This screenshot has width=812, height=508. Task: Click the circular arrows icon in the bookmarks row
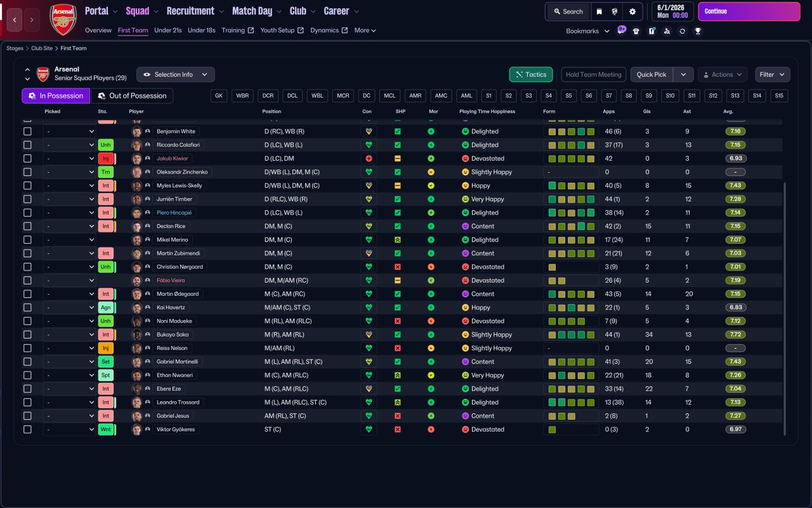[683, 31]
